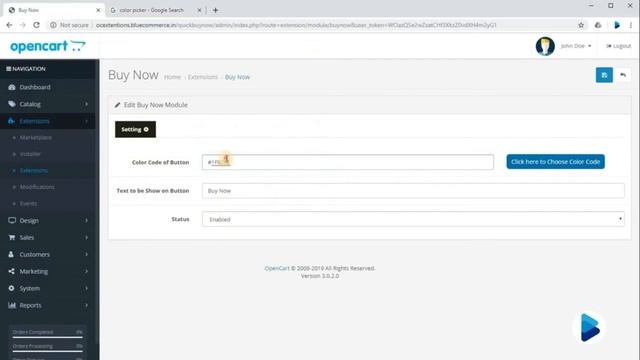Click the Save module icon button
This screenshot has width=640, height=360.
[604, 75]
